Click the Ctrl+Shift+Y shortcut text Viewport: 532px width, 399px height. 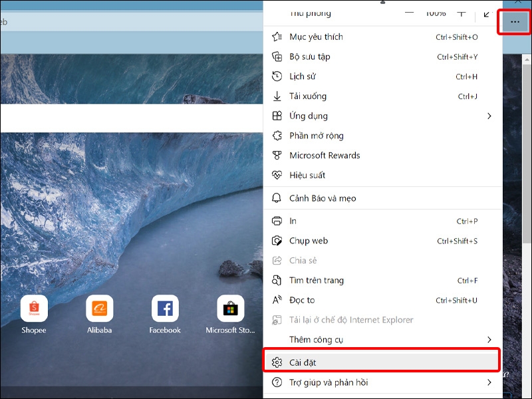[x=458, y=57]
